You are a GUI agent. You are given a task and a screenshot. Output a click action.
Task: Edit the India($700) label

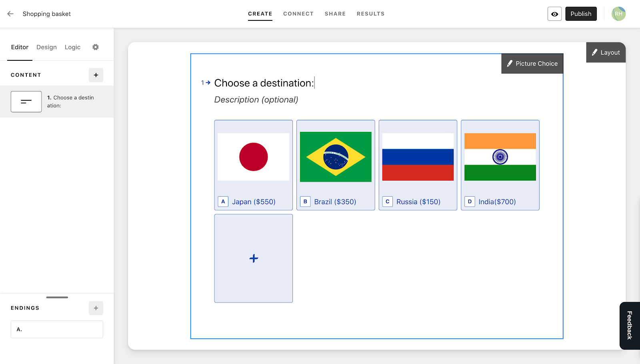click(497, 202)
